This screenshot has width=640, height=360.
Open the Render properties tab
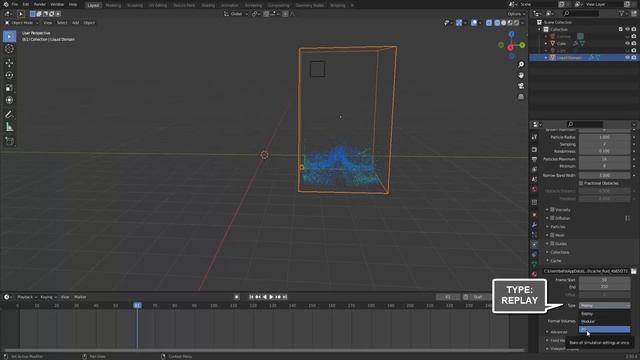coord(534,150)
